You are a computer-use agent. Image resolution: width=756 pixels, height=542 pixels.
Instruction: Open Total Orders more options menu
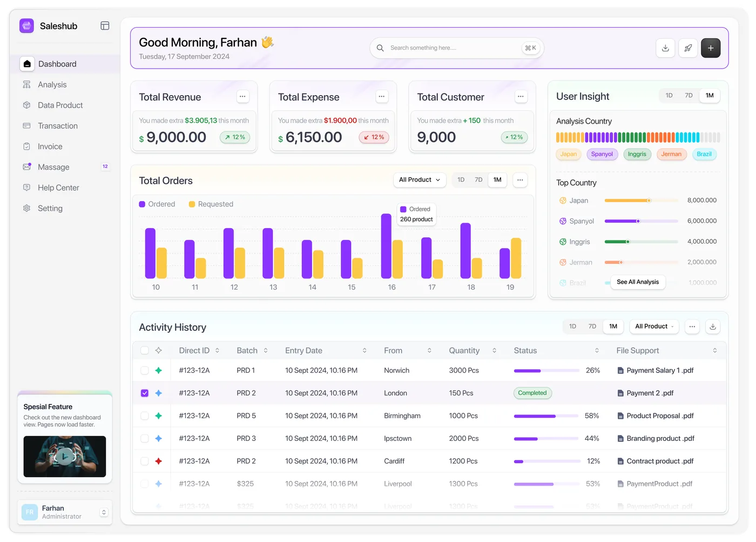pos(520,180)
